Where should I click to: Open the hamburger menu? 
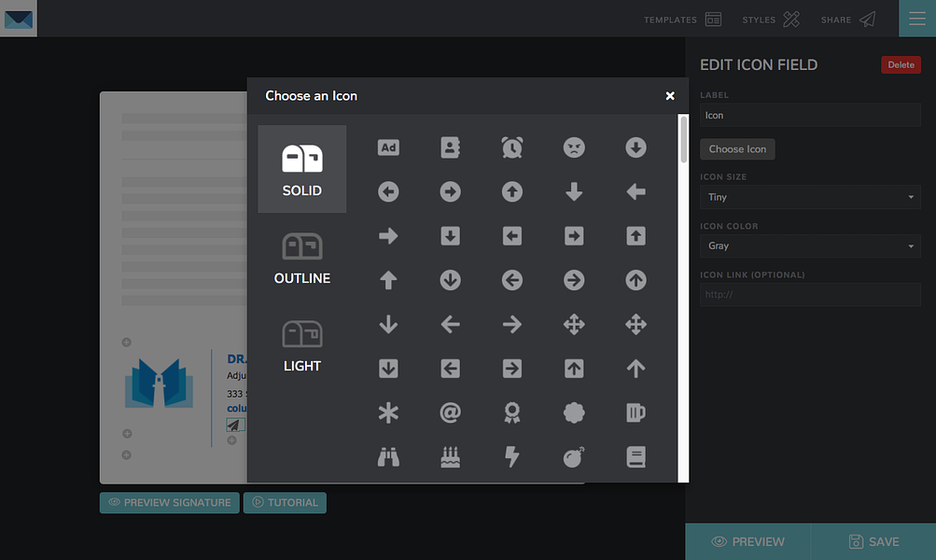pos(917,19)
